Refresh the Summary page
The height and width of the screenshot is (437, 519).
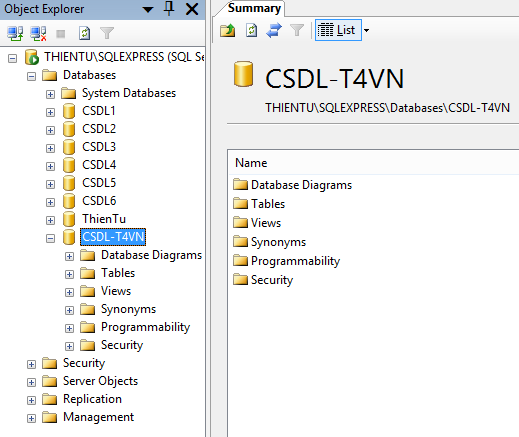click(251, 30)
